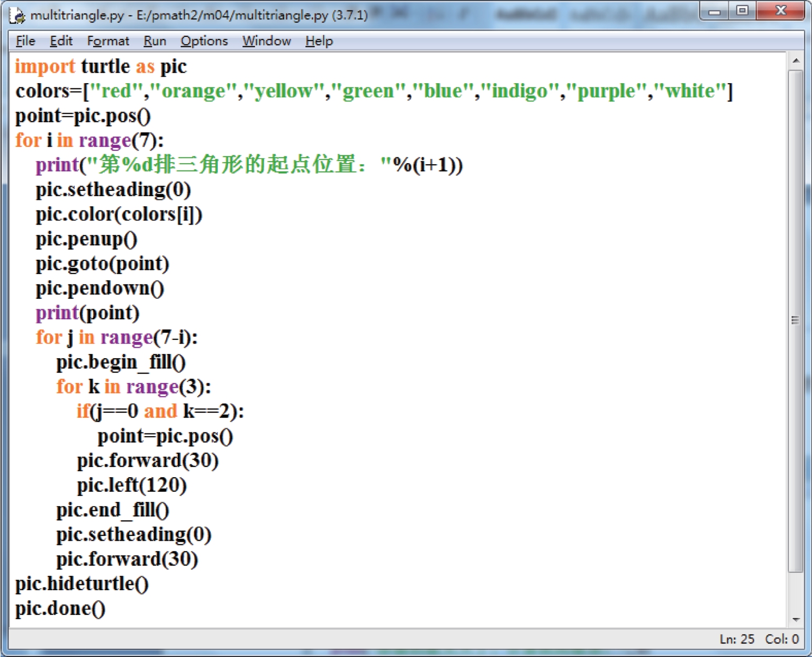812x657 pixels.
Task: Click the 'for i in range(7):' line
Action: [89, 140]
